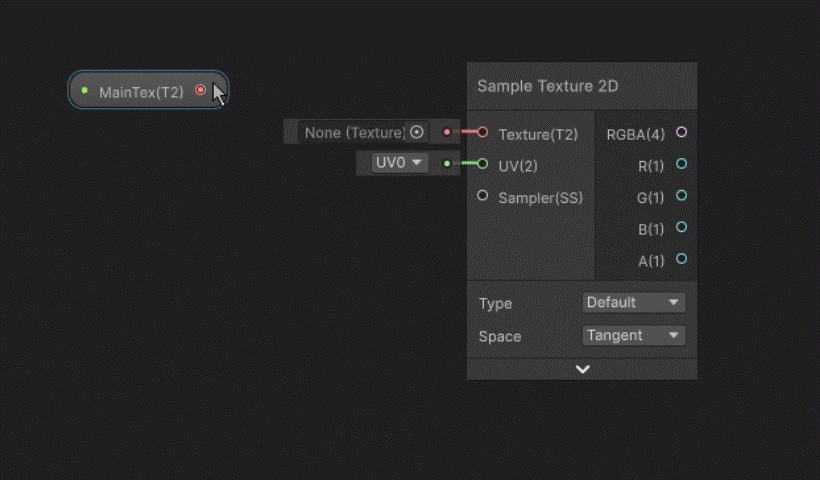Open the texture object picker circle icon
This screenshot has width=820, height=480.
tap(417, 132)
